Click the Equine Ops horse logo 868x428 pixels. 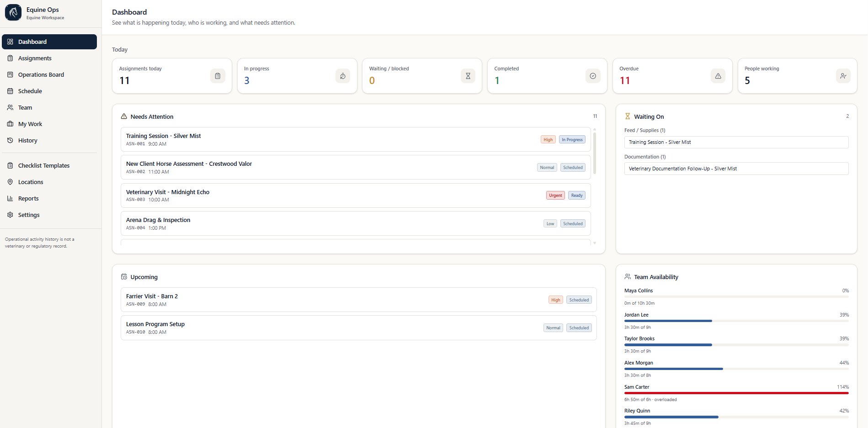pyautogui.click(x=13, y=13)
